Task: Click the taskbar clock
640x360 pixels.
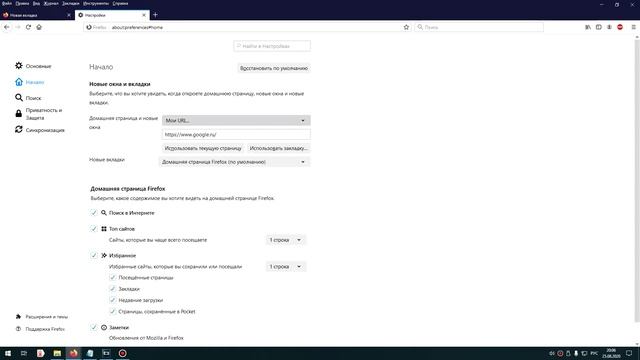Action: tap(611, 353)
